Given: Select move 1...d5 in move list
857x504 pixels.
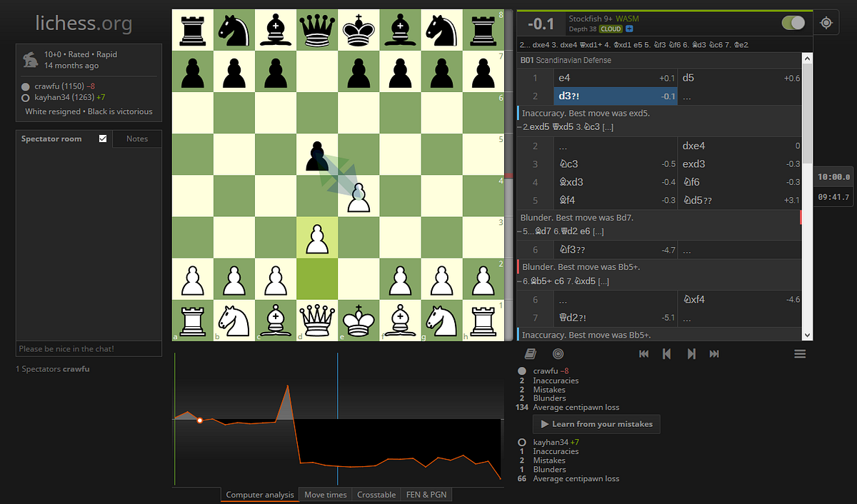Looking at the screenshot, I should [740, 78].
